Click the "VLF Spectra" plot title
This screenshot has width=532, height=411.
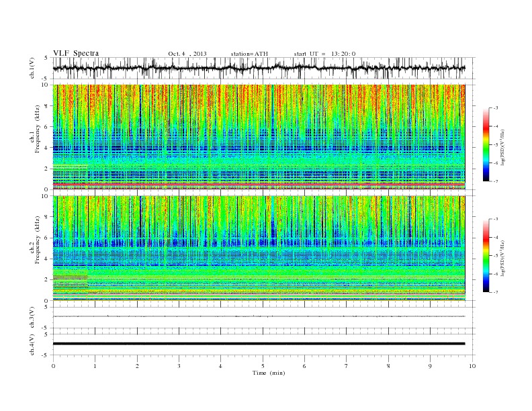pyautogui.click(x=76, y=53)
